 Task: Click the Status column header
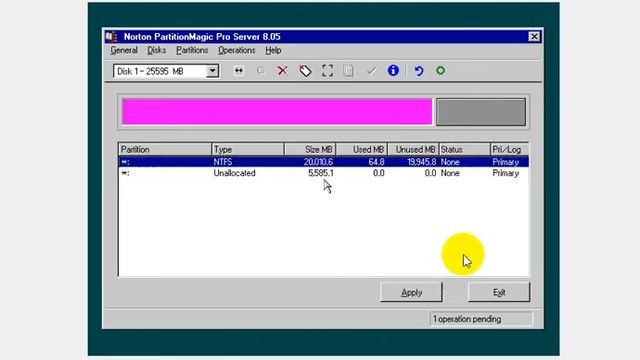pos(464,149)
